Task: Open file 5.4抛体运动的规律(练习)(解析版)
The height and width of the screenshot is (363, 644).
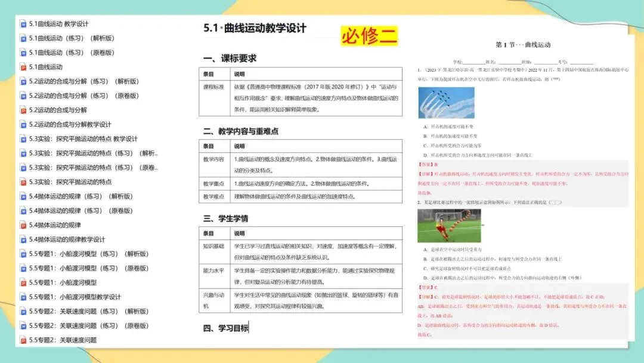Action: tap(81, 196)
